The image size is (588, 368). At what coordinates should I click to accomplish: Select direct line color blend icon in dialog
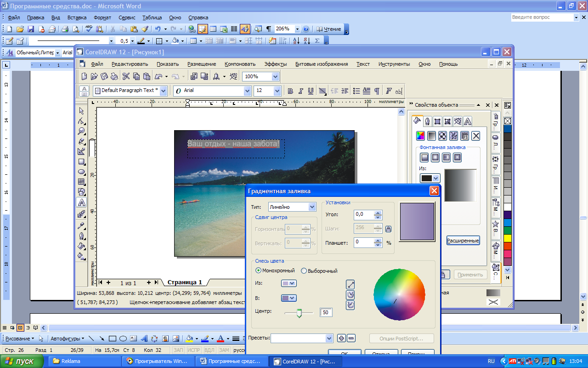point(350,285)
